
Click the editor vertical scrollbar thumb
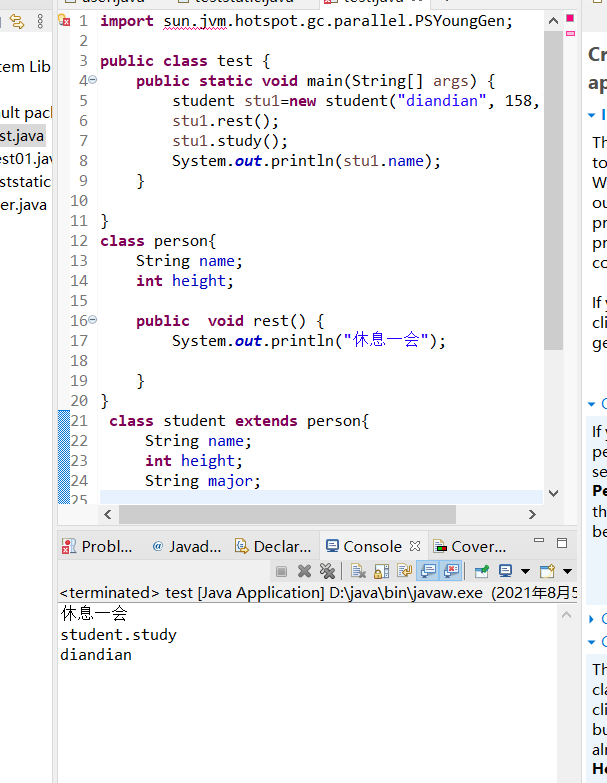(553, 190)
